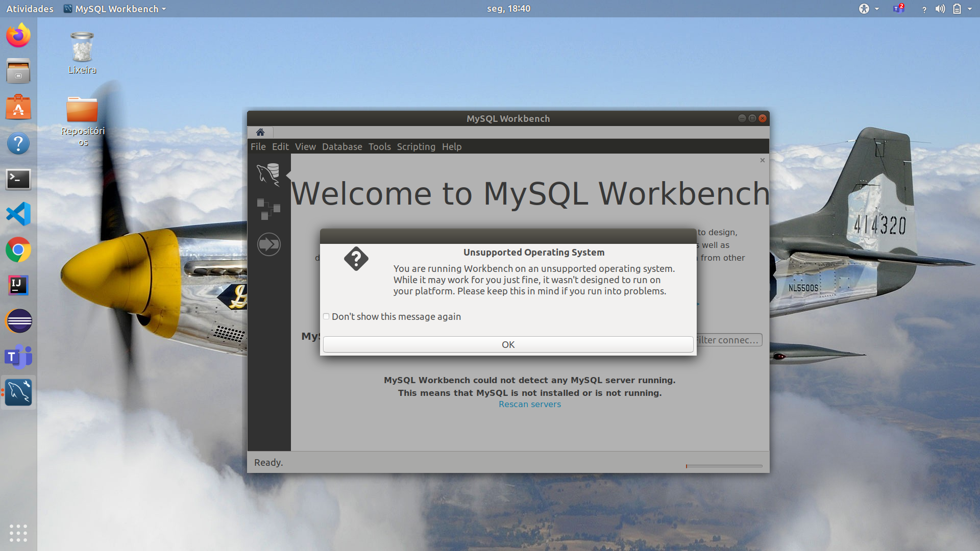Image resolution: width=980 pixels, height=551 pixels.
Task: Open the Help menu
Action: [452, 146]
